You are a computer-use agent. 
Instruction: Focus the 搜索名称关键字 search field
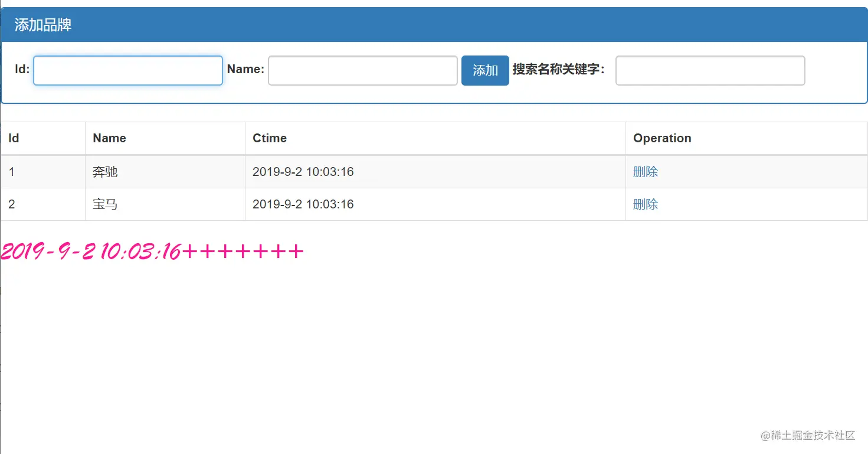pyautogui.click(x=710, y=70)
